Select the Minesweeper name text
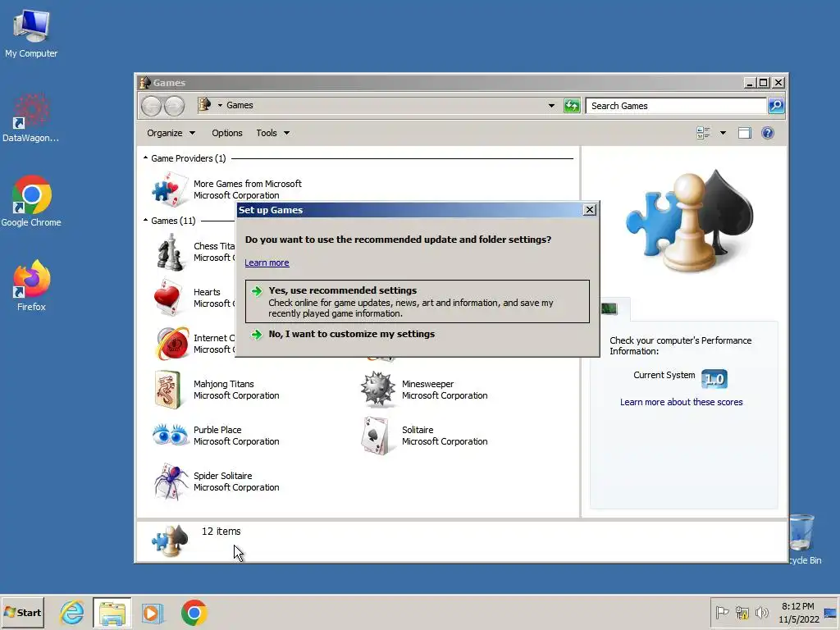Image resolution: width=840 pixels, height=630 pixels. [x=427, y=384]
